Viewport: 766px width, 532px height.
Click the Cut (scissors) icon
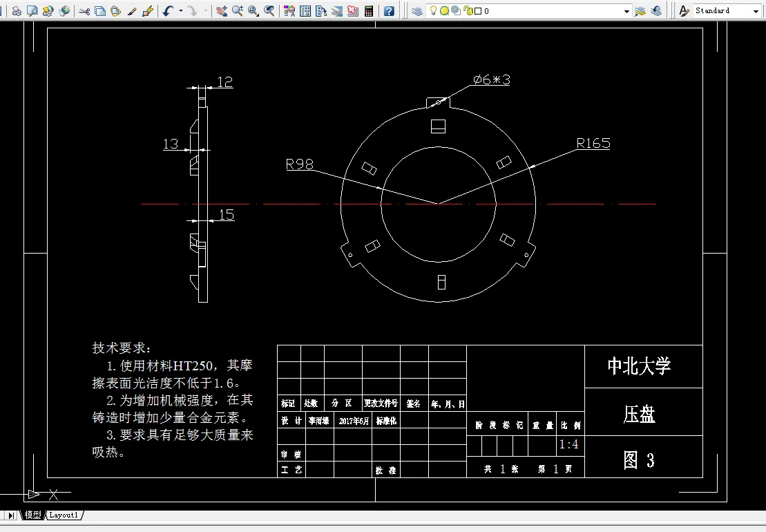(84, 11)
